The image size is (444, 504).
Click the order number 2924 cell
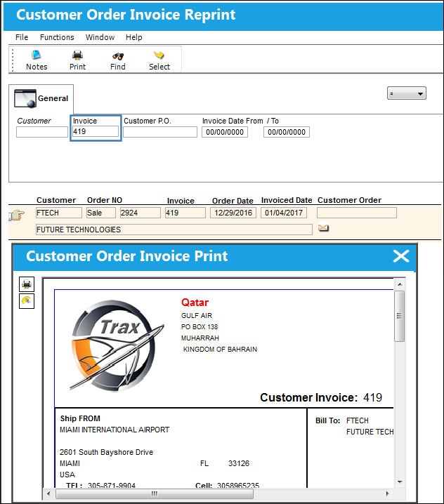click(141, 213)
